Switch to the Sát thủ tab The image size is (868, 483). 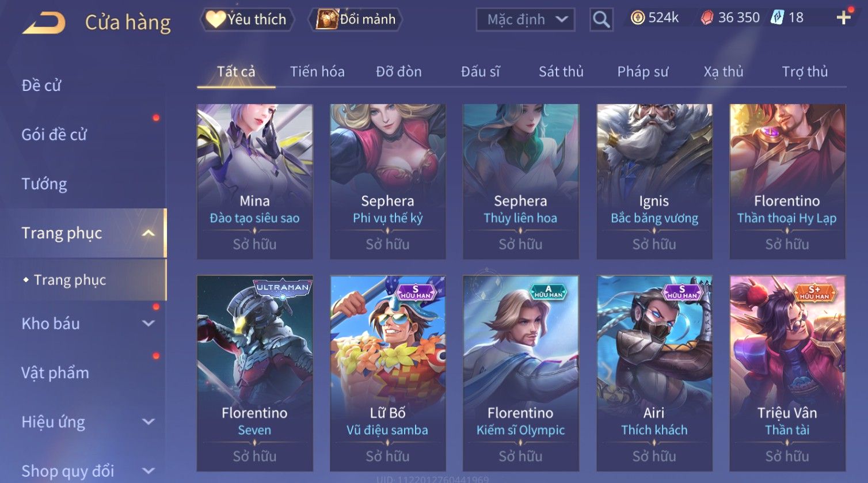[x=561, y=71]
